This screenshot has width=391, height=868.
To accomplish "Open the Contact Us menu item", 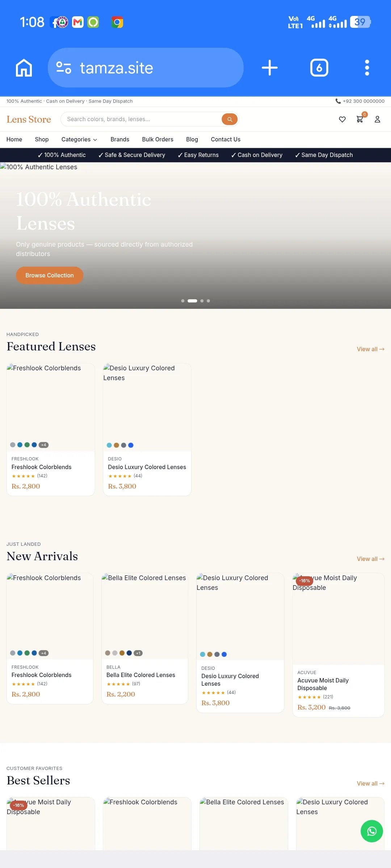I will click(x=226, y=140).
